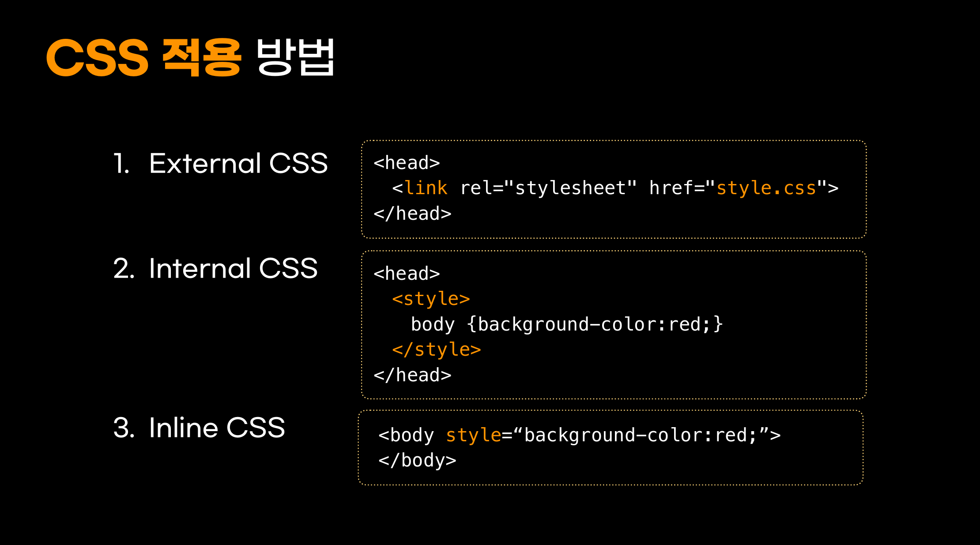Click the orange opening <style> tag

(431, 299)
